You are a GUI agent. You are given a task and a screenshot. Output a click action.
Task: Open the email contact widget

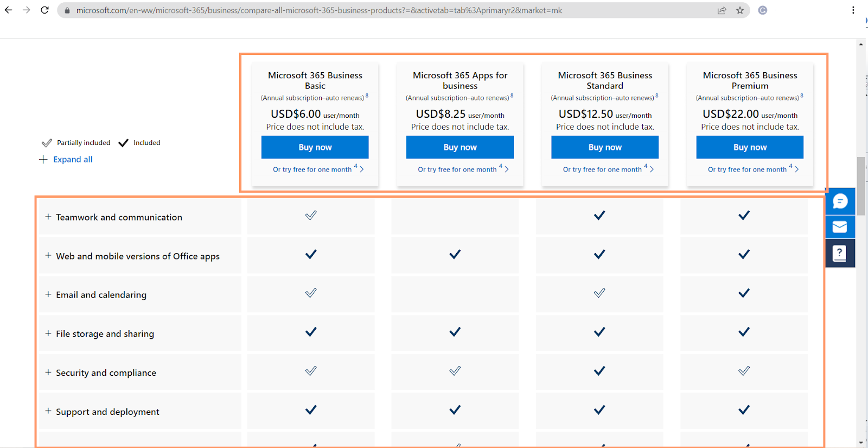pos(840,227)
